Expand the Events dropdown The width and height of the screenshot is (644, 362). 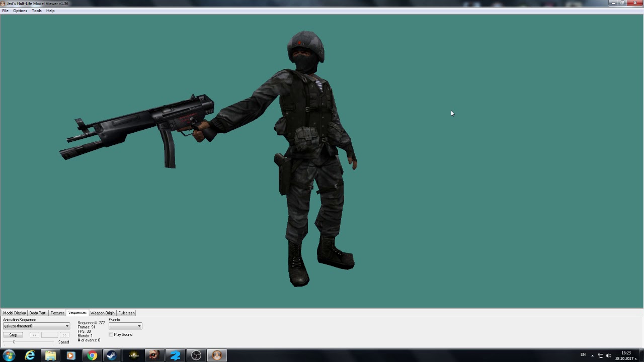coord(139,326)
